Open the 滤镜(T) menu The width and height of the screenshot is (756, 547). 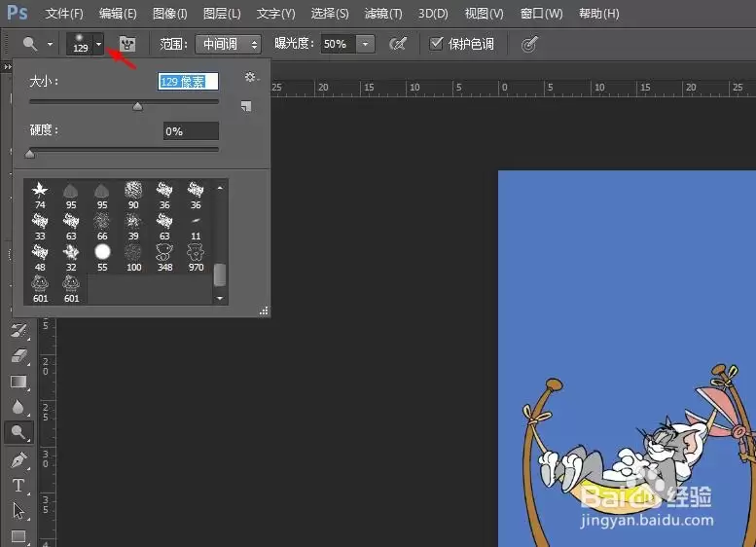tap(383, 14)
